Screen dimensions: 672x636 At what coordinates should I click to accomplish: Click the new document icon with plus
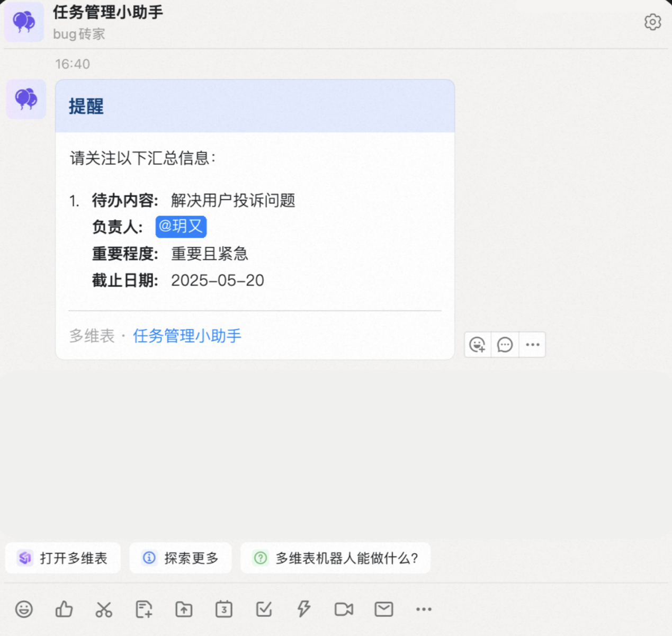pyautogui.click(x=144, y=610)
